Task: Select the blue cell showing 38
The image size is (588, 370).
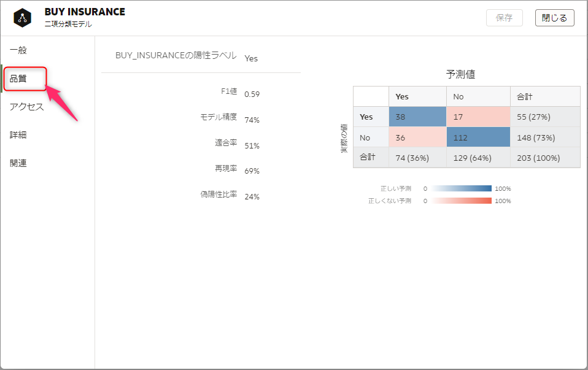Action: 417,117
